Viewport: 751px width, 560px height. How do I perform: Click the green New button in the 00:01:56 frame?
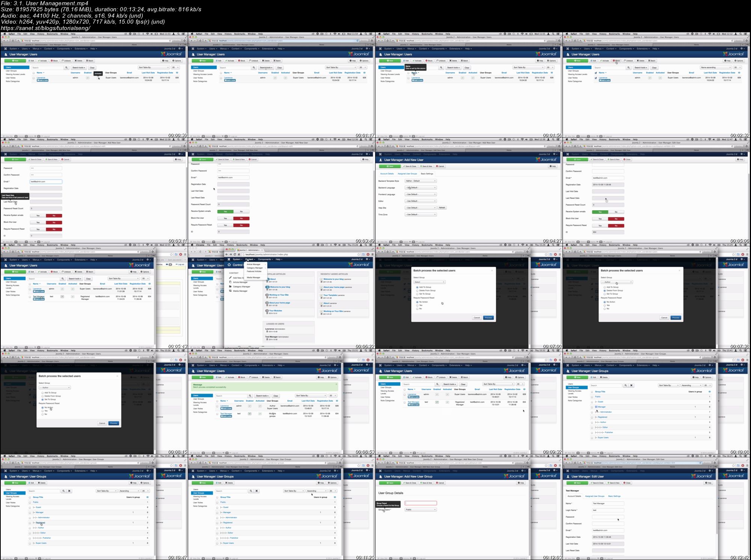[x=390, y=60]
